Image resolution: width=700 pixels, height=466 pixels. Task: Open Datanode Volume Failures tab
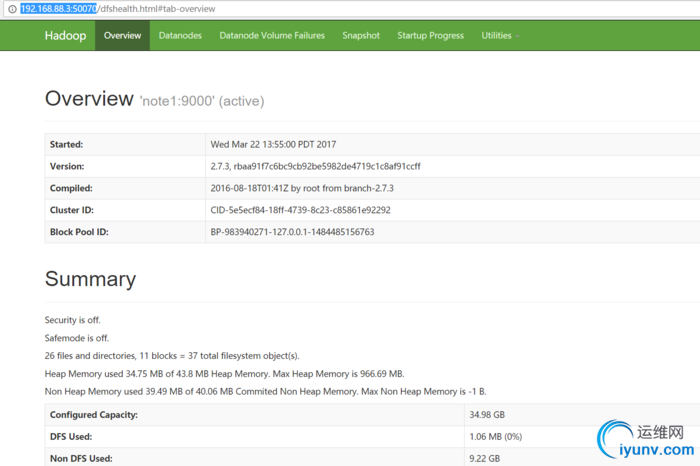click(x=272, y=36)
